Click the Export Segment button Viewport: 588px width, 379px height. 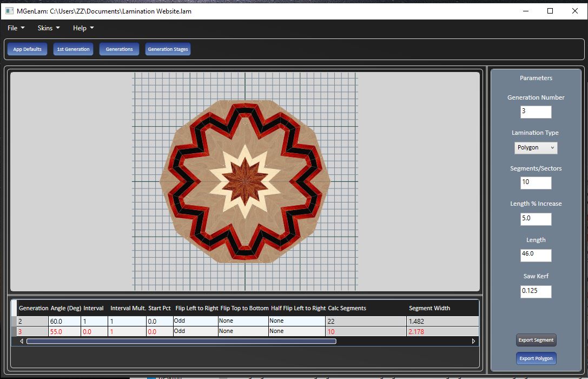click(536, 340)
